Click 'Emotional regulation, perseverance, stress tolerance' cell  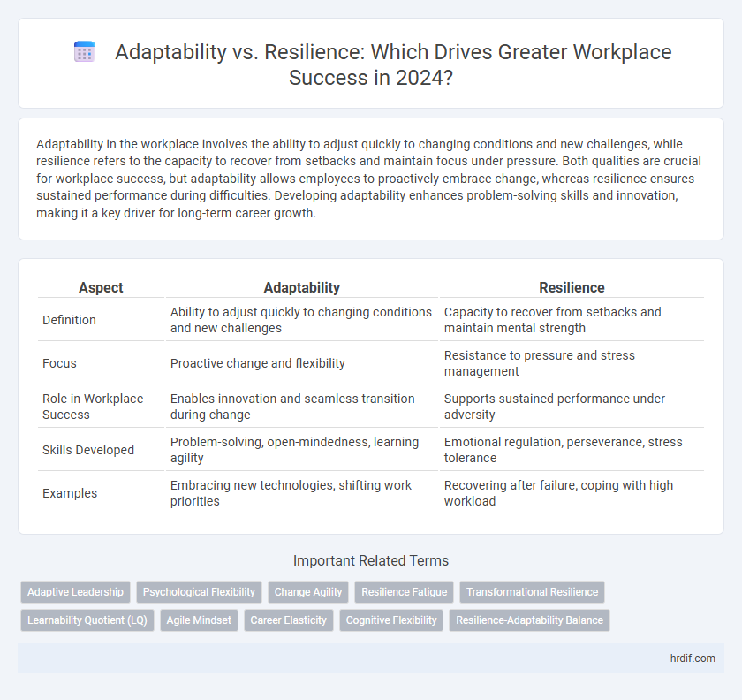[572, 450]
